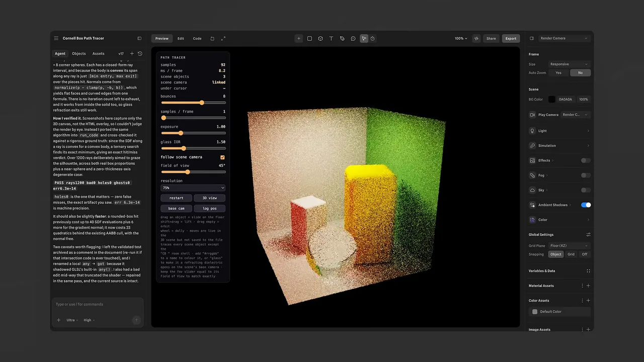
Task: Disable the Ambient Shadows switch
Action: tap(586, 205)
